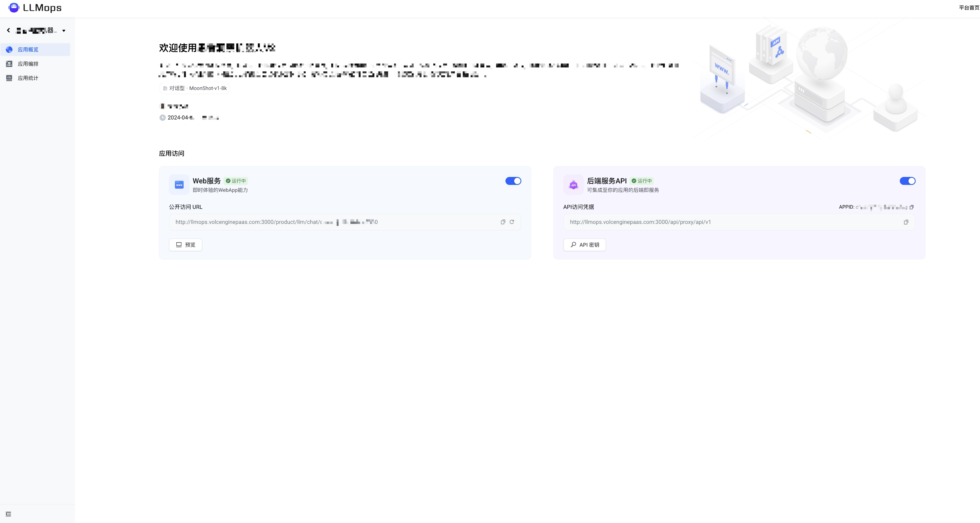Turn off the 后端服务API toggle
Image resolution: width=980 pixels, height=523 pixels.
point(907,181)
